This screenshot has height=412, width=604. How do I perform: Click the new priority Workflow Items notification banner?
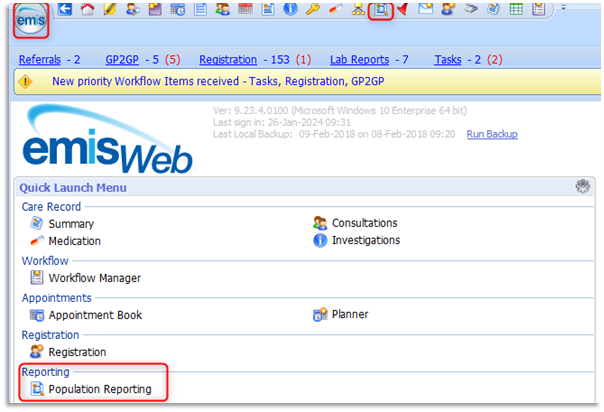307,82
